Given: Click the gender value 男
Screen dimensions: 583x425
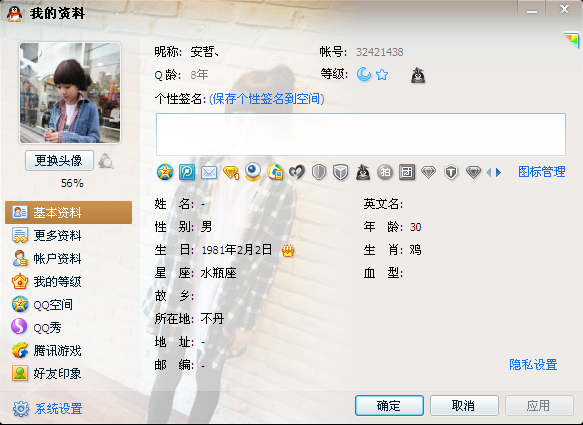Looking at the screenshot, I should (x=206, y=227).
